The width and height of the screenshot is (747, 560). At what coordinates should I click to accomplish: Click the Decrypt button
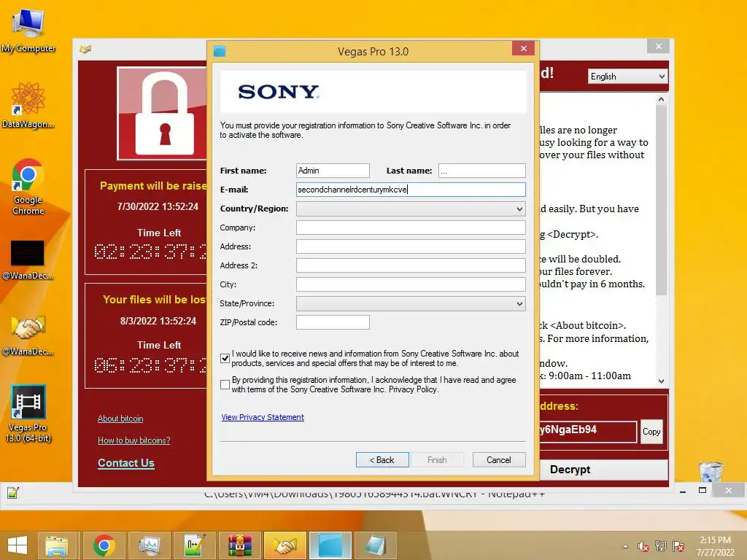point(603,470)
